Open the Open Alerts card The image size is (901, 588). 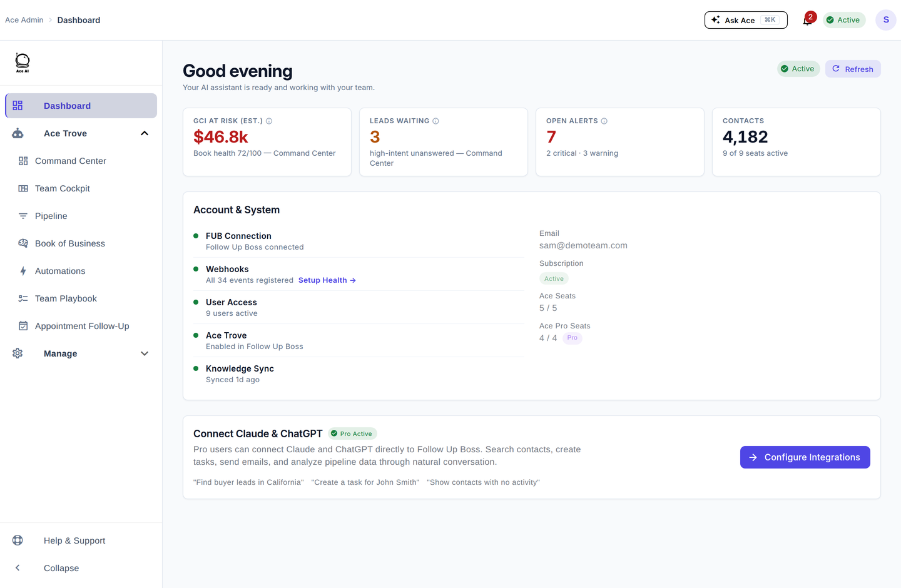click(x=620, y=142)
